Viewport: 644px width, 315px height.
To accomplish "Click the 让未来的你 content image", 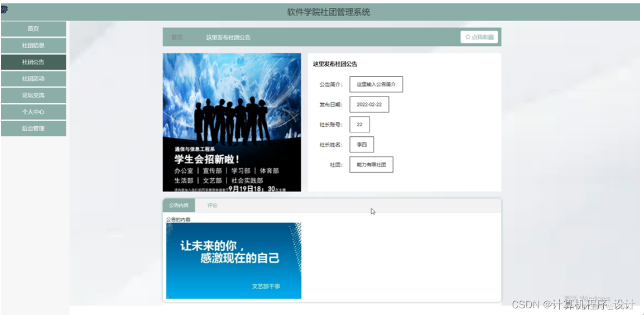I will (x=234, y=261).
